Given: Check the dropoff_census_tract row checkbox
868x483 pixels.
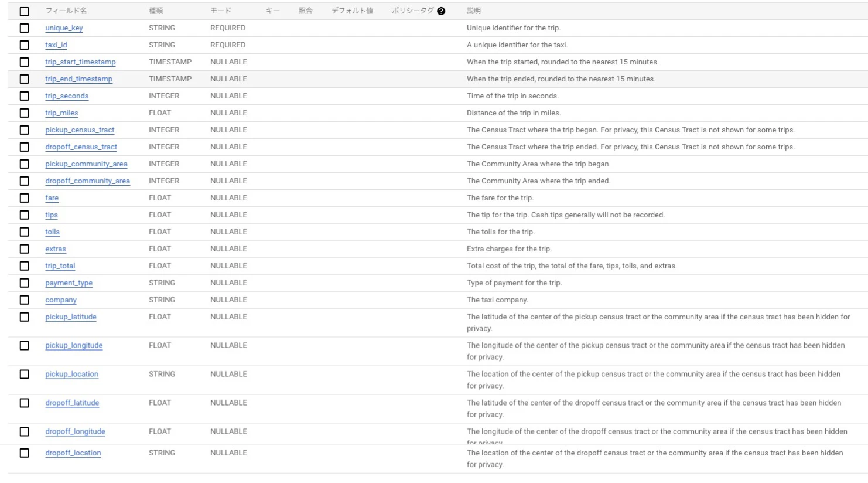Looking at the screenshot, I should (24, 147).
